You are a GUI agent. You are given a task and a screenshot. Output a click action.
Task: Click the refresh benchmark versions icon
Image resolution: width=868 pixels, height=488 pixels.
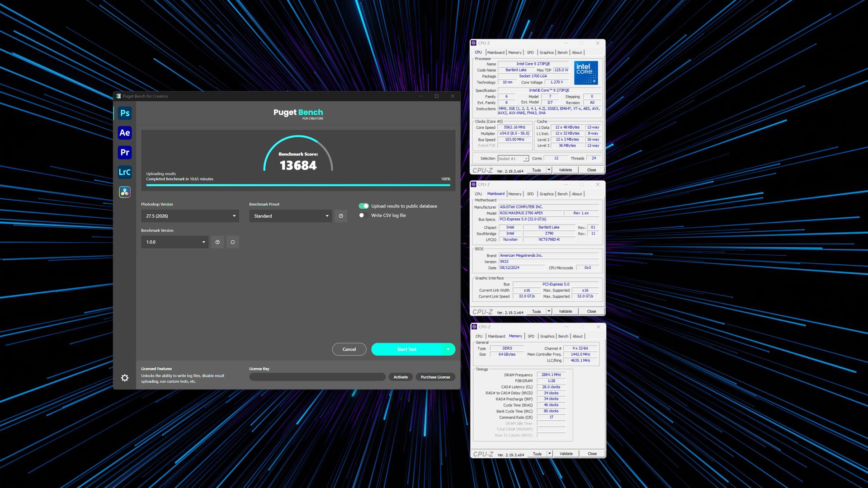pos(232,242)
